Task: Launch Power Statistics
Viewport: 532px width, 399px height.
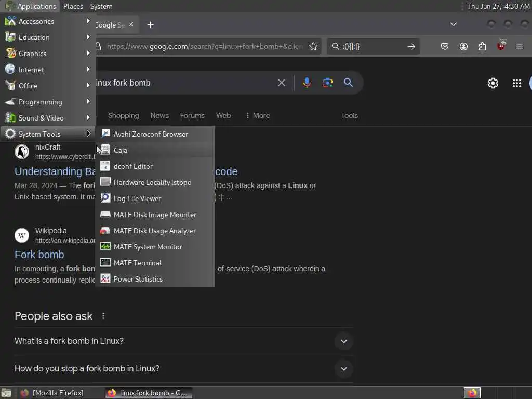Action: [155, 279]
